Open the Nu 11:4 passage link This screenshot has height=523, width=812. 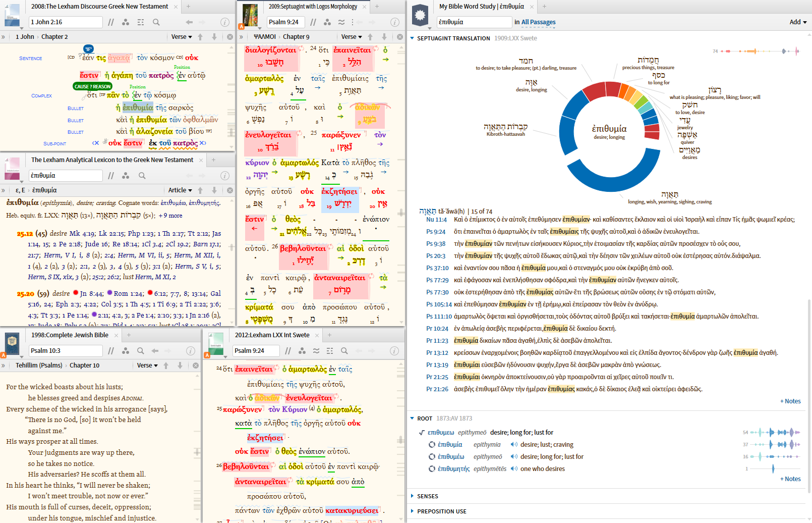[x=436, y=220]
